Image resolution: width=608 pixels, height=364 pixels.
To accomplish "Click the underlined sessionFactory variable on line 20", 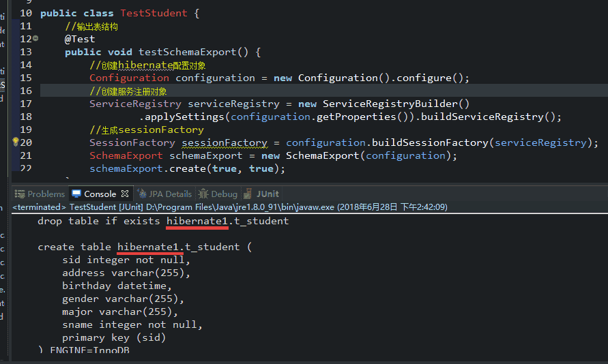I will click(x=225, y=143).
